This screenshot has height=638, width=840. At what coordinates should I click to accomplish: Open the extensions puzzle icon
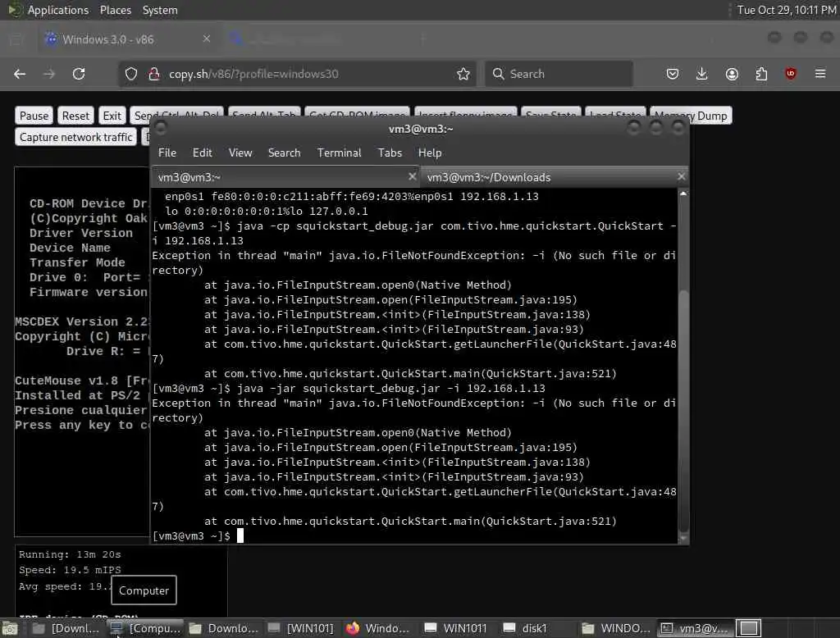point(761,74)
